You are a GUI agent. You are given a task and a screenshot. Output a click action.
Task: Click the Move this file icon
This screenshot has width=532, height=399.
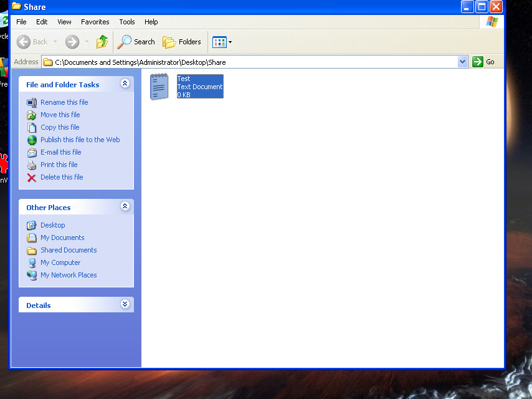coord(32,115)
